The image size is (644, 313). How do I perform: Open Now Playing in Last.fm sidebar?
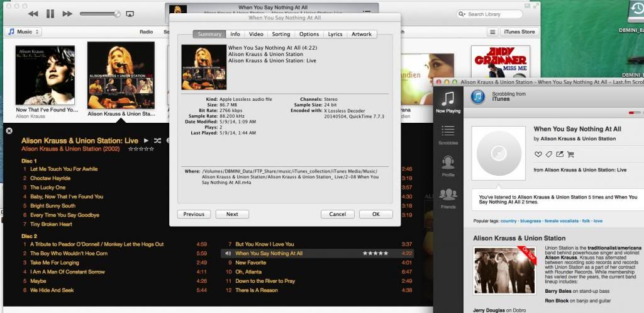click(448, 103)
